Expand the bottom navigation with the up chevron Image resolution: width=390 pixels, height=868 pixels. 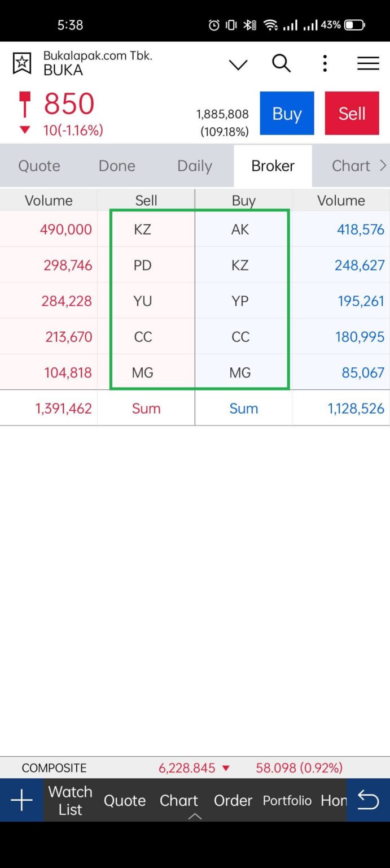195,816
